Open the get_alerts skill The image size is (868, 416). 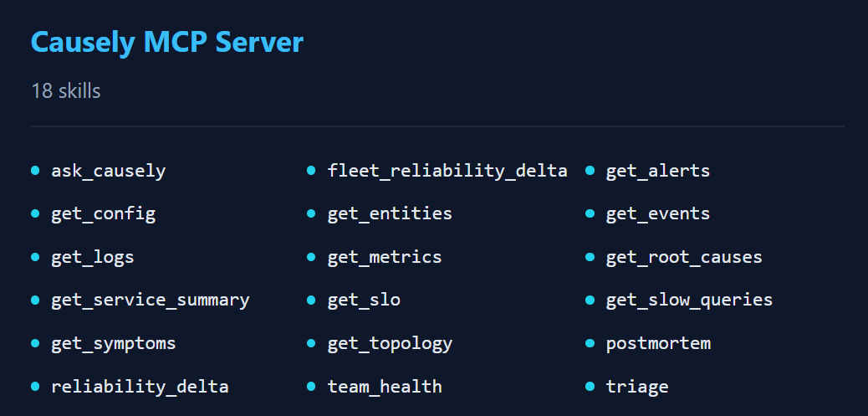(x=657, y=171)
